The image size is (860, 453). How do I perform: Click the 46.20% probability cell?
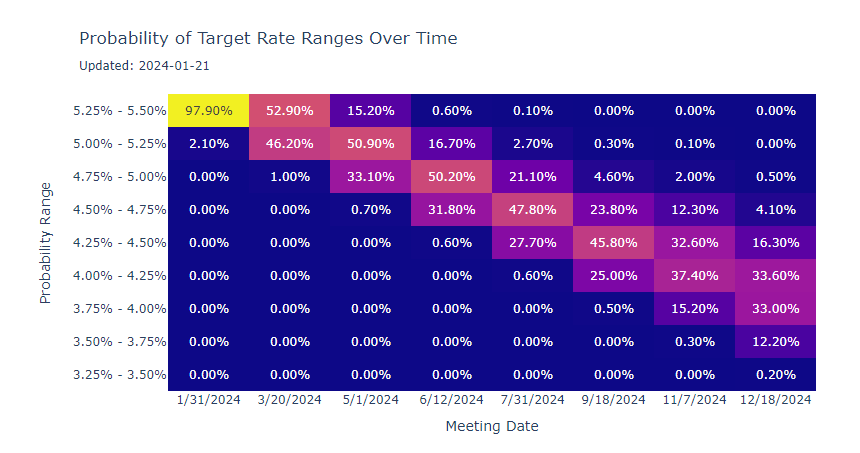pyautogui.click(x=290, y=144)
